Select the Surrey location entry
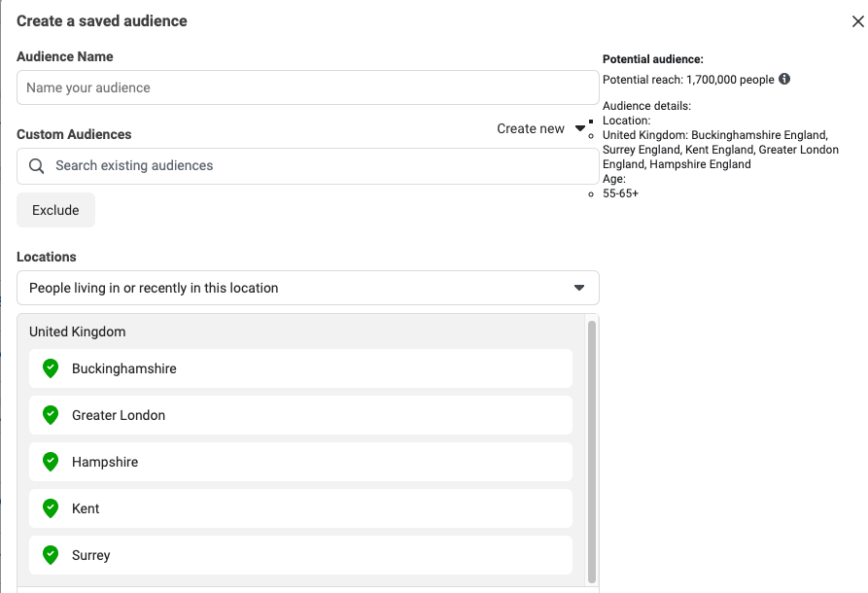Viewport: 868px width, 593px height. pos(300,554)
